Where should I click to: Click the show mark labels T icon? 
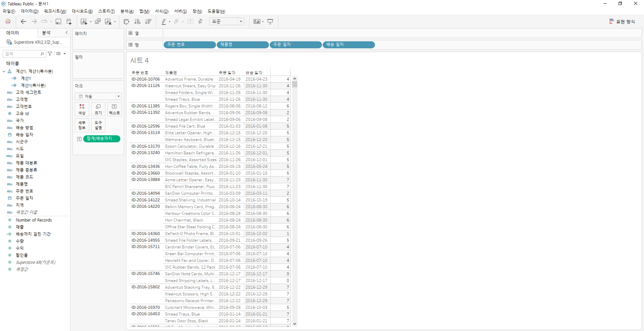(x=190, y=21)
